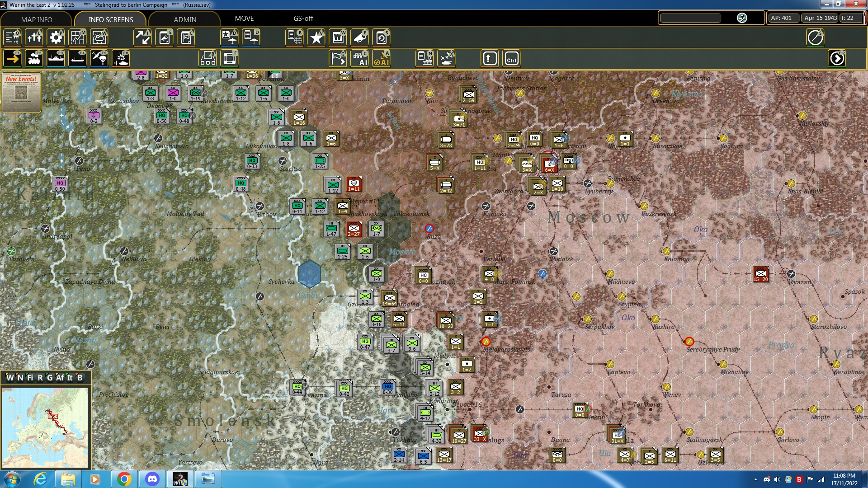Image resolution: width=868 pixels, height=488 pixels.
Task: Open naval transport mode with the ship icon
Action: 56,58
